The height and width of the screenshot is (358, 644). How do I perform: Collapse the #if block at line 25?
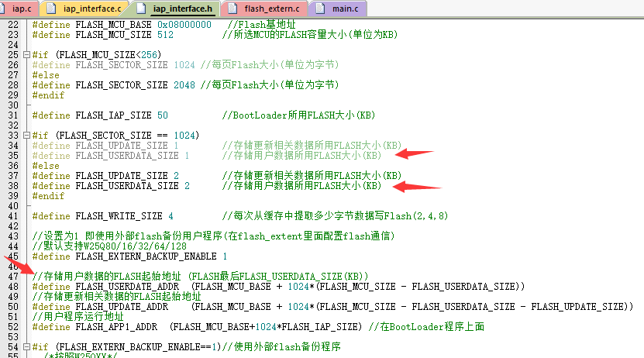26,54
